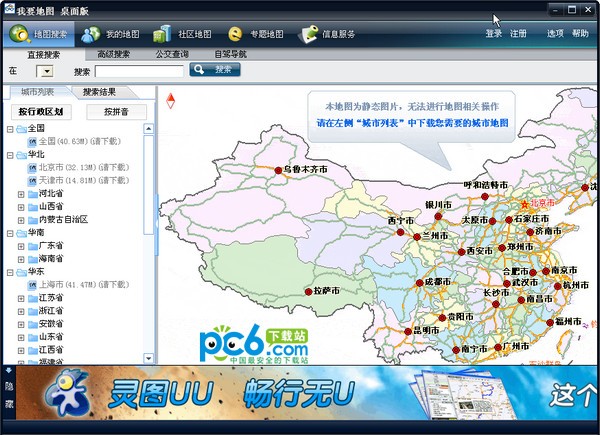Click into the 搜索 text input field
600x435 pixels.
click(138, 71)
